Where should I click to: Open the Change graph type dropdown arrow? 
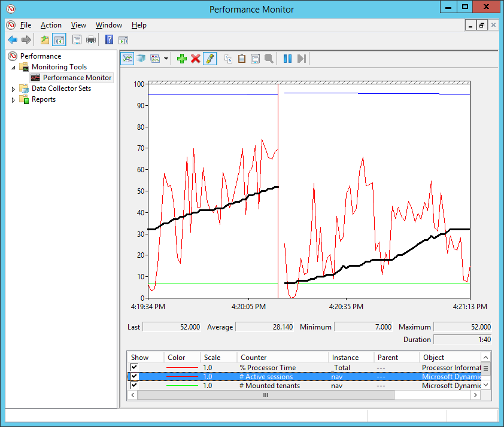[166, 59]
